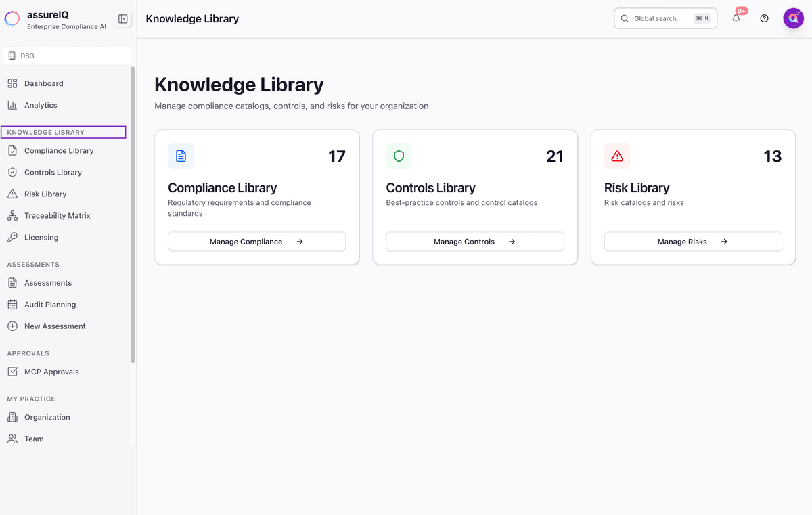Screen dimensions: 812x515
Task: Click the Manage Risks button
Action: pyautogui.click(x=693, y=242)
